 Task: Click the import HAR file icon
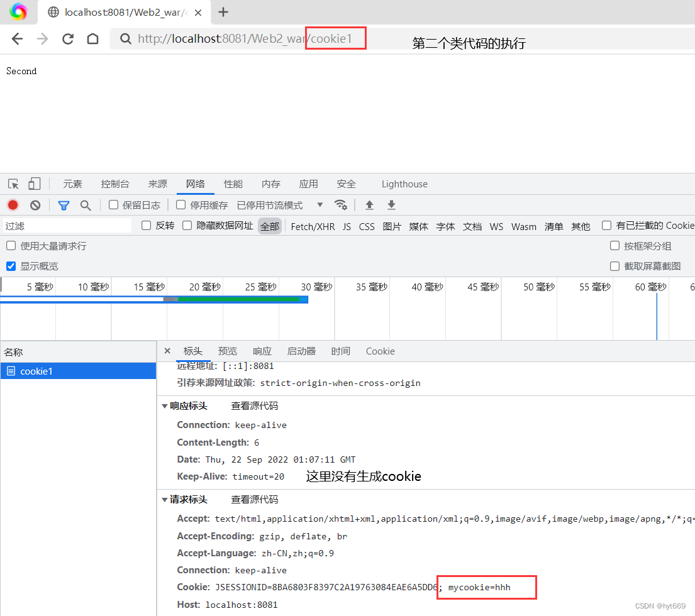click(369, 205)
